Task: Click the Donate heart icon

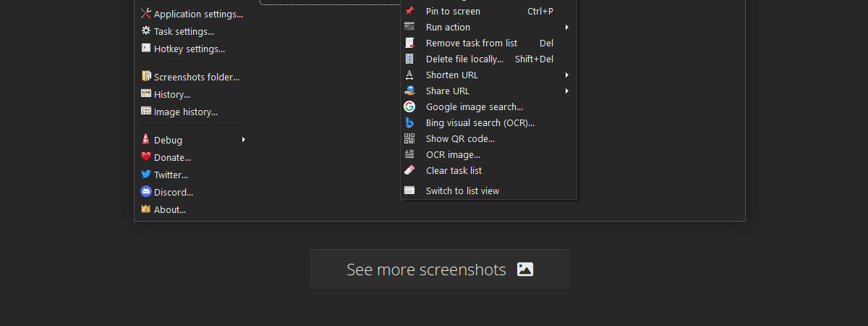Action: [x=146, y=157]
